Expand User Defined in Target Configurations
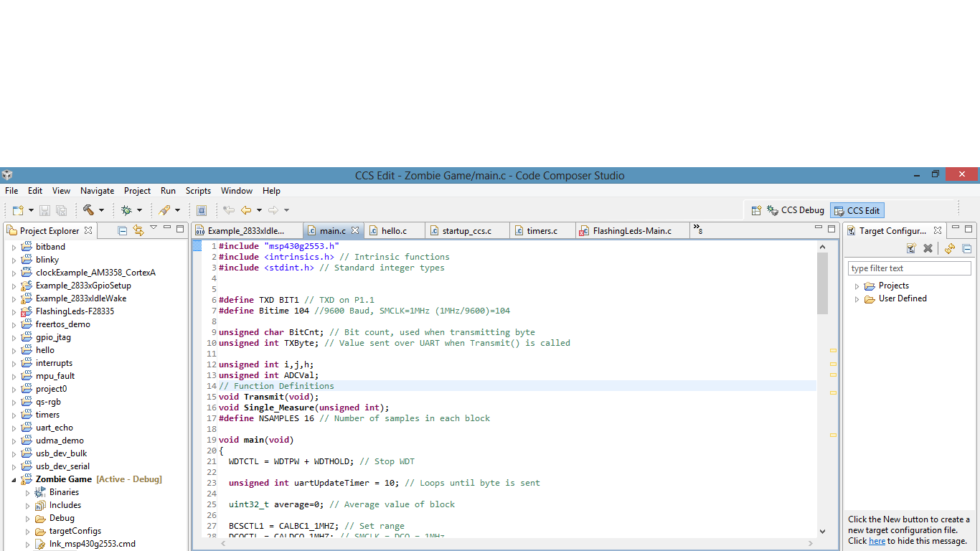 857,298
